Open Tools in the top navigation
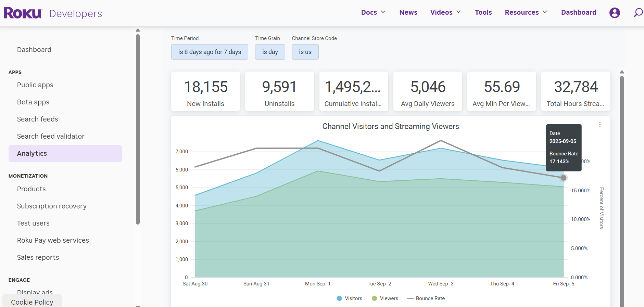The height and width of the screenshot is (307, 644). (x=483, y=12)
